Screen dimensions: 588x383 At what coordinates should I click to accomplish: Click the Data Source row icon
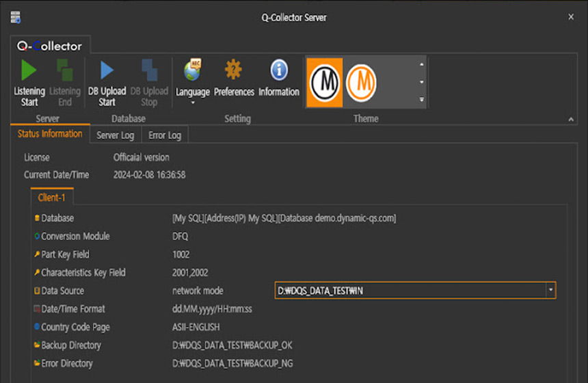pyautogui.click(x=37, y=291)
